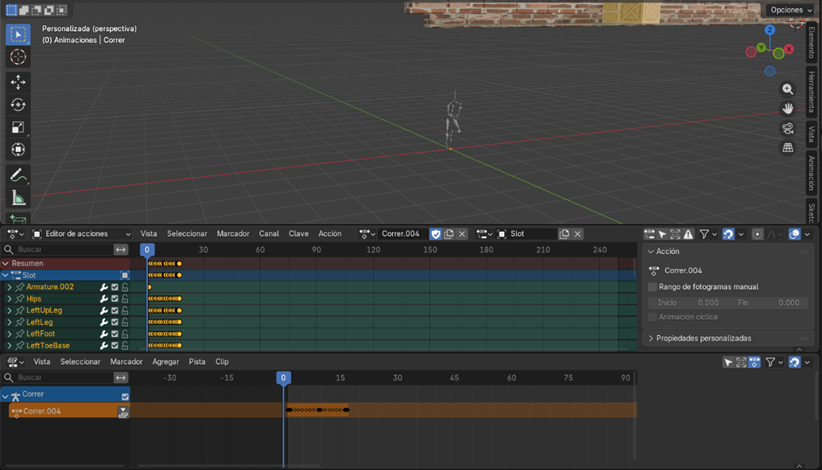Click NLA editor playhead at frame 0

click(x=283, y=378)
